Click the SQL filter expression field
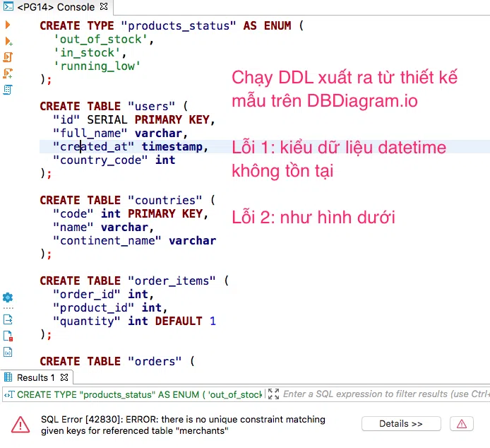Screen dimensions: 490x448 (x=385, y=394)
